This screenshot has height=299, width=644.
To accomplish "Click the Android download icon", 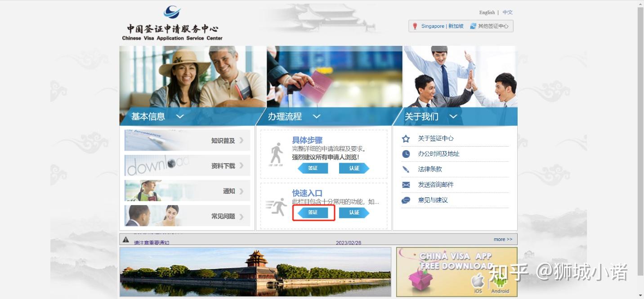I will [500, 284].
